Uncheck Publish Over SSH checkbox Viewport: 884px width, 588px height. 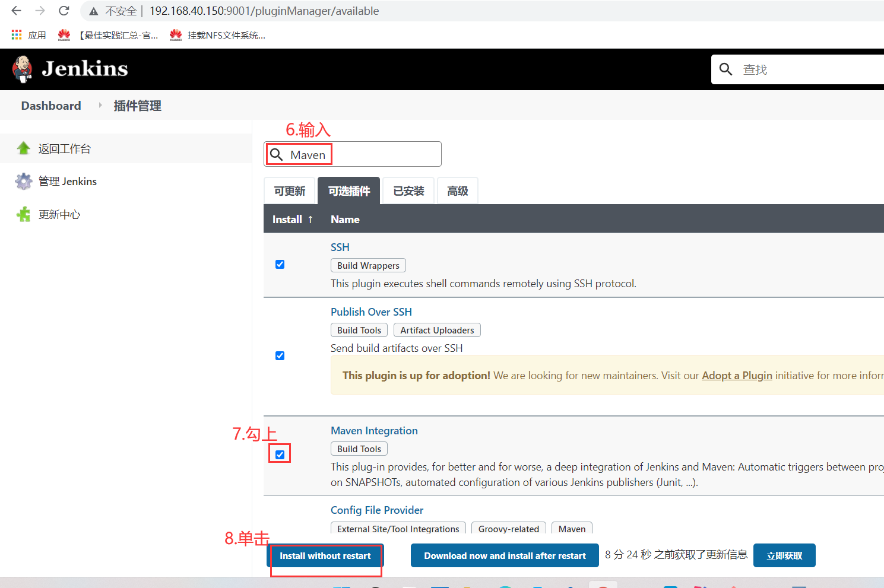[280, 356]
